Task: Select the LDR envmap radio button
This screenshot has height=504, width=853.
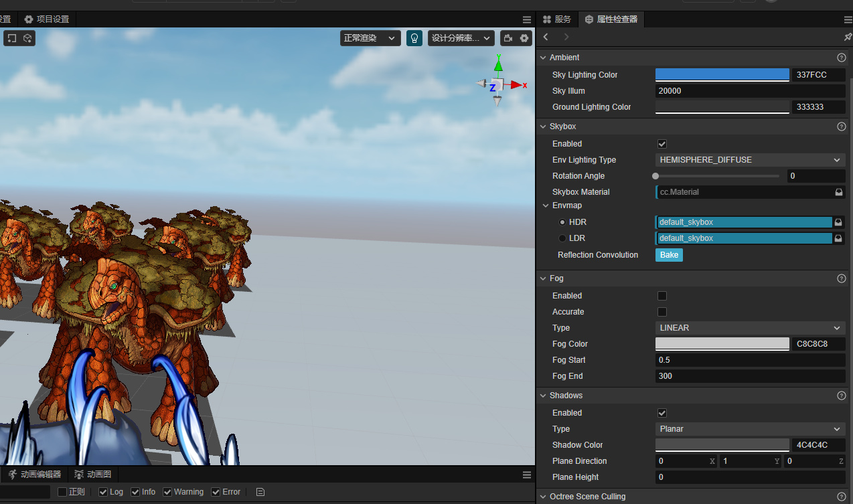Action: (x=562, y=238)
